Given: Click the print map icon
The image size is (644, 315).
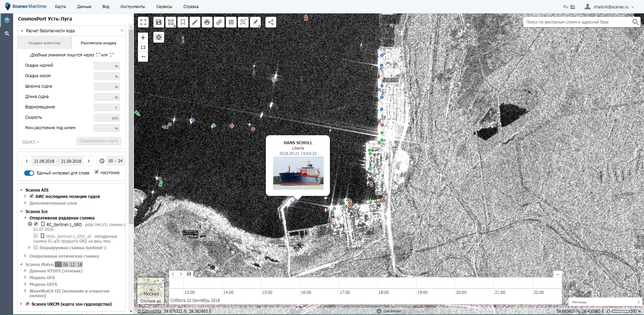Looking at the screenshot, I should click(x=207, y=22).
